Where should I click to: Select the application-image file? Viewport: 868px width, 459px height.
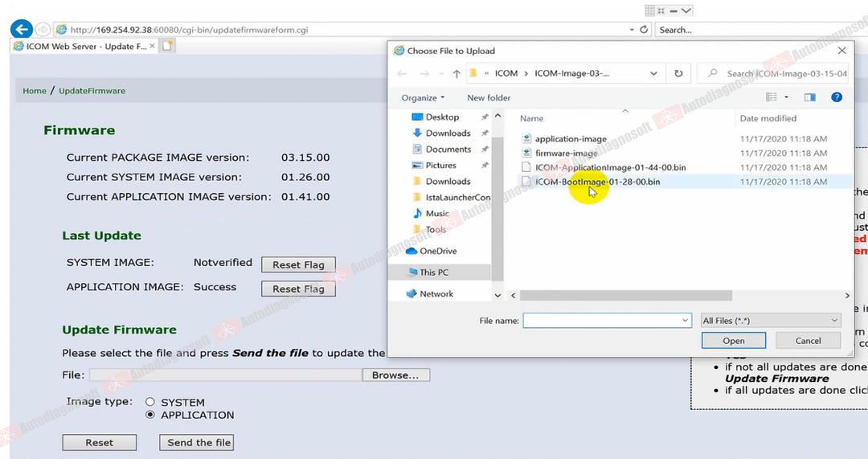(x=571, y=139)
